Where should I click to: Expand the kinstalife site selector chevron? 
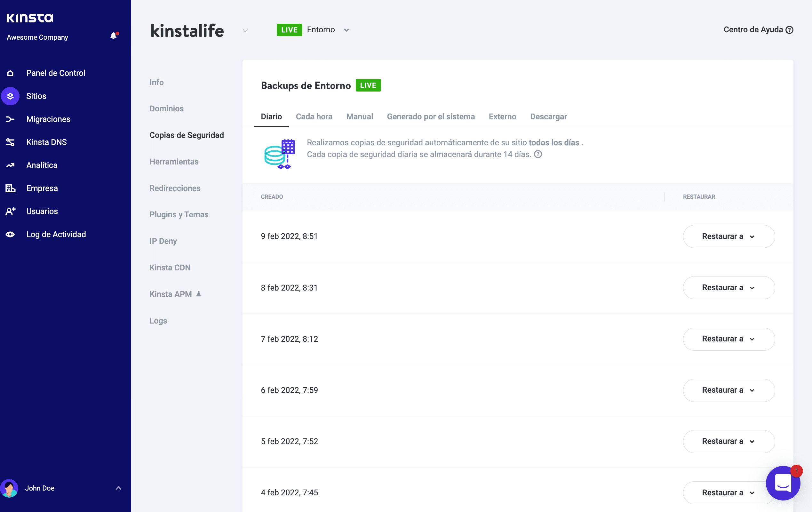245,31
